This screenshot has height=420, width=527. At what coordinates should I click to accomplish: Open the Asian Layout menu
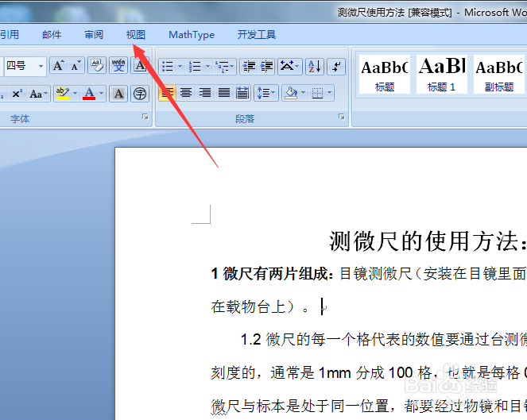tap(289, 66)
